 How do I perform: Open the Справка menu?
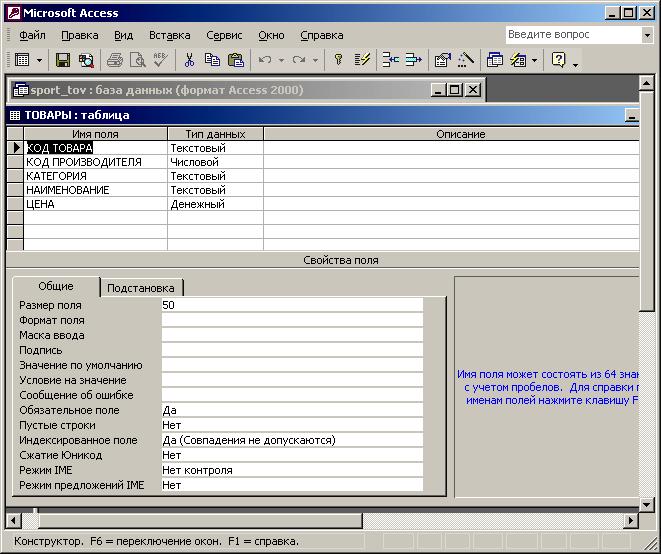click(x=322, y=35)
